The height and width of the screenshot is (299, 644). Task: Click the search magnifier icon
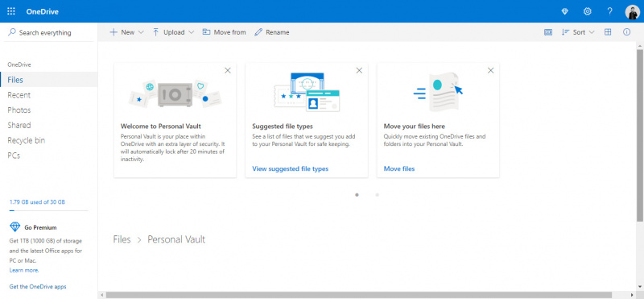(x=12, y=32)
